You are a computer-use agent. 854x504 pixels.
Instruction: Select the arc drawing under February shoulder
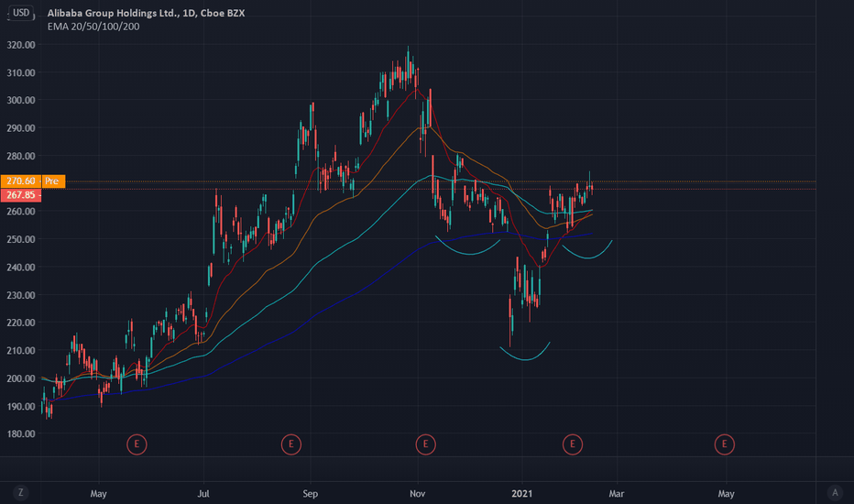587,257
